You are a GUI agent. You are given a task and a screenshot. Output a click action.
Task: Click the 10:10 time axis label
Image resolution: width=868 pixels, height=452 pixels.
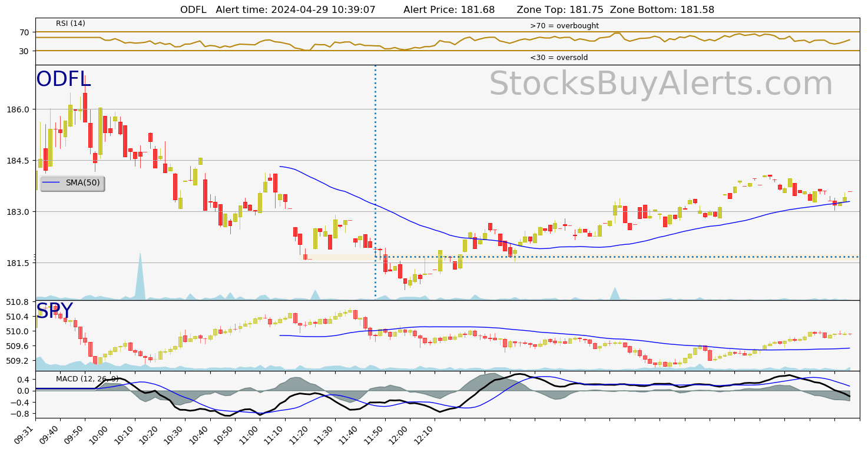(x=125, y=434)
